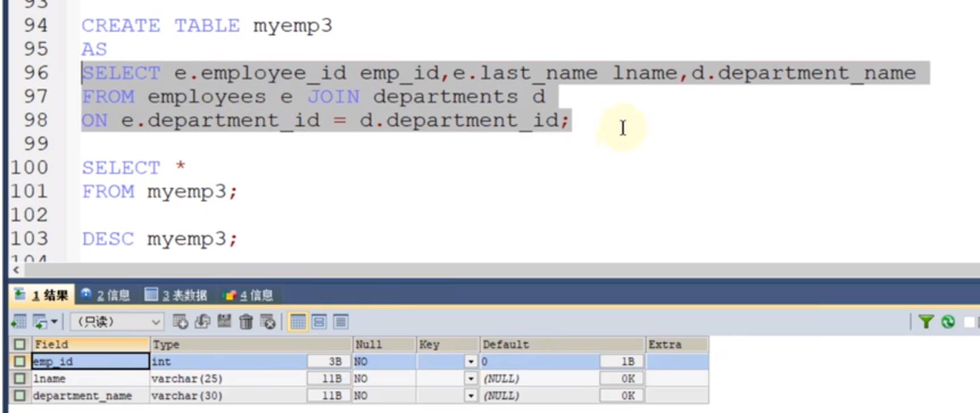
Task: Click the AS keyword on line 95
Action: click(x=94, y=49)
